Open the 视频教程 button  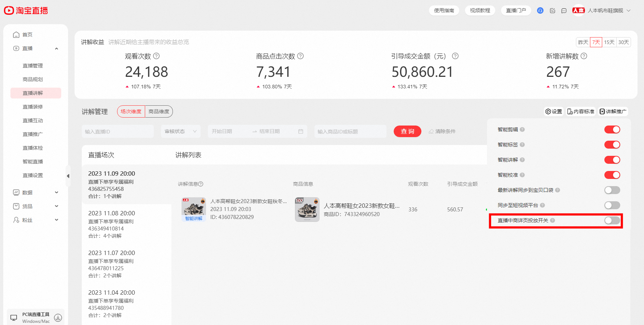(480, 10)
